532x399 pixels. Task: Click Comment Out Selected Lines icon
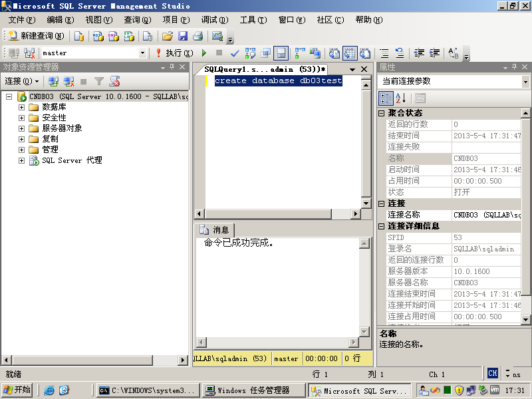384,53
